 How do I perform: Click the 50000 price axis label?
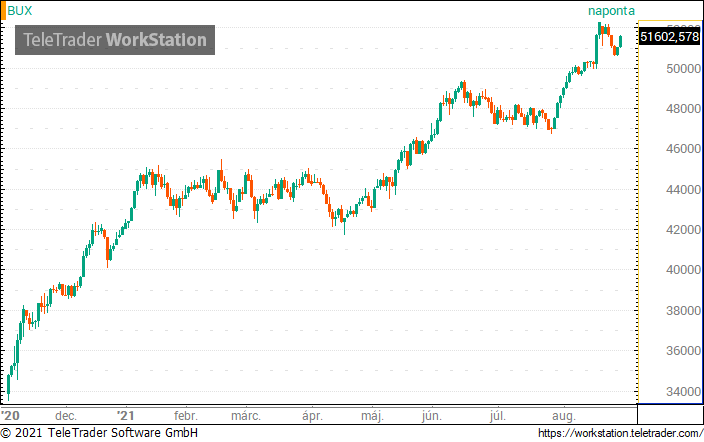point(683,69)
